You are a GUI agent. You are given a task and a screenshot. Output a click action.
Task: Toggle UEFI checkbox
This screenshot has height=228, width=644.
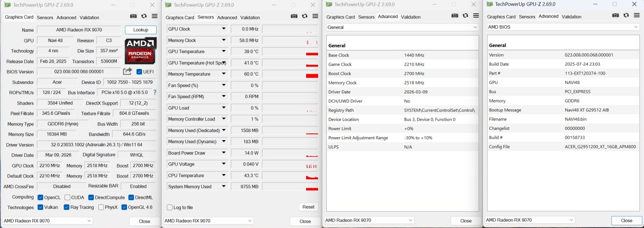point(140,72)
